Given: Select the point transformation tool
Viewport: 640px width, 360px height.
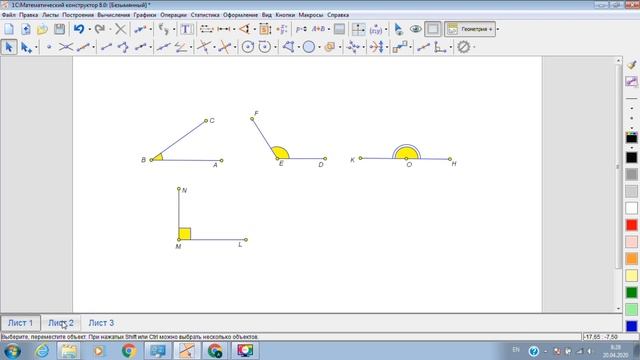Looking at the screenshot, I should 353,47.
